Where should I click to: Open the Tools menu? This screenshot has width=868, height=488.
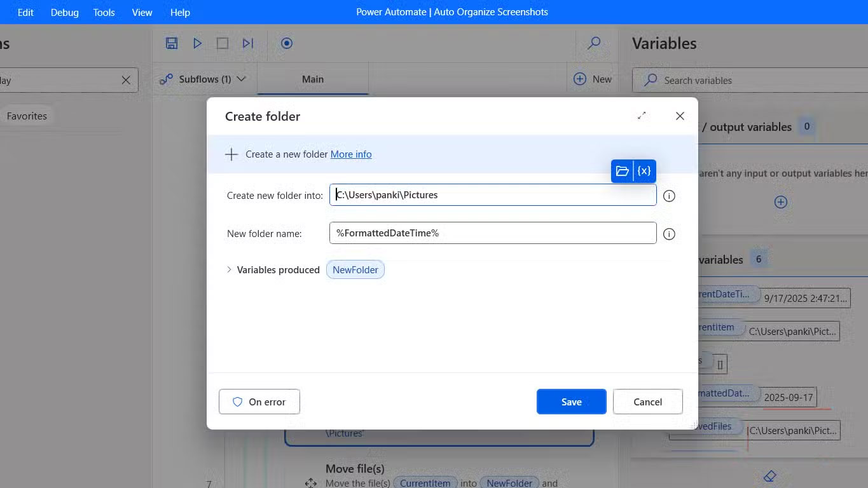click(x=104, y=12)
